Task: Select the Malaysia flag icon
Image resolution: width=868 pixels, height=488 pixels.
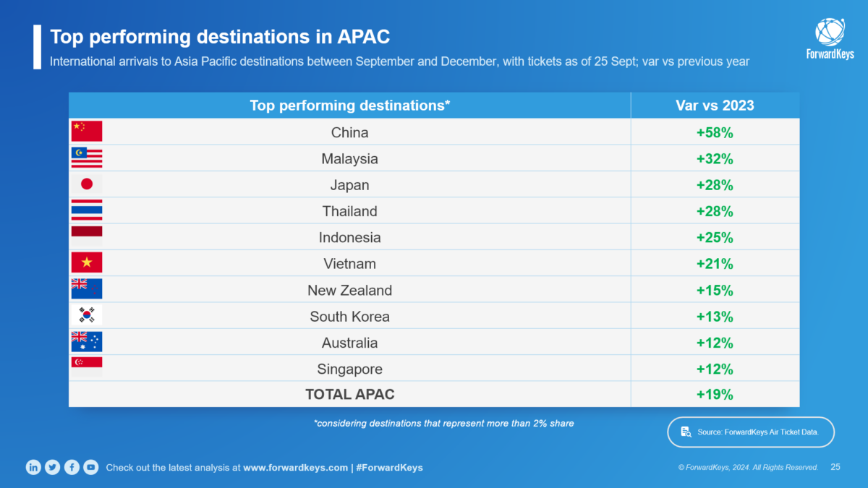Action: (x=87, y=158)
